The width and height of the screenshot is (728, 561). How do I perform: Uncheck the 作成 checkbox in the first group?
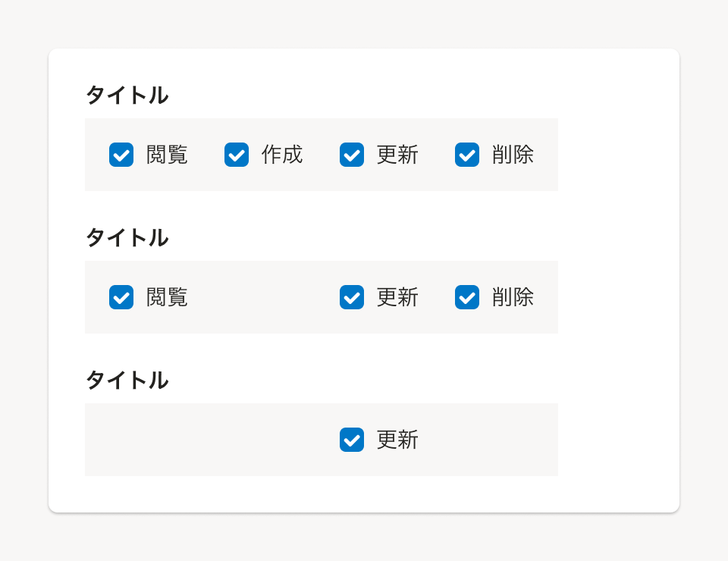(x=237, y=155)
